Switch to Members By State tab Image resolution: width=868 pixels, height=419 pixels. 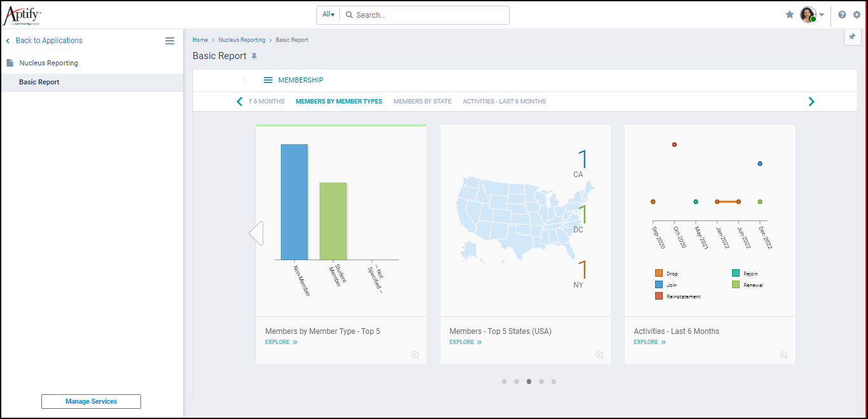[422, 102]
